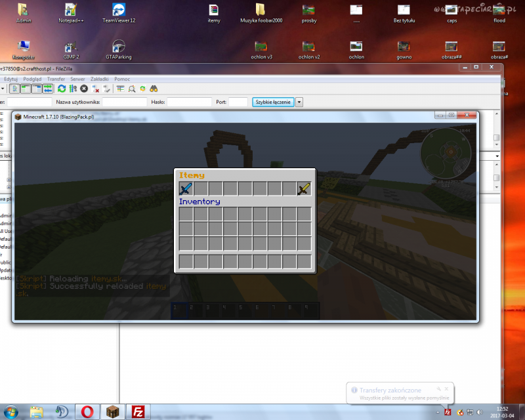This screenshot has width=525, height=420.
Task: Select the golden sword in Itemy chest
Action: (304, 188)
